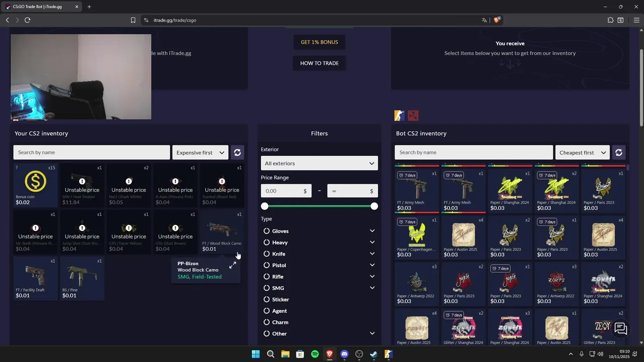Focus the bot inventory search field
The image size is (644, 362).
click(x=473, y=152)
